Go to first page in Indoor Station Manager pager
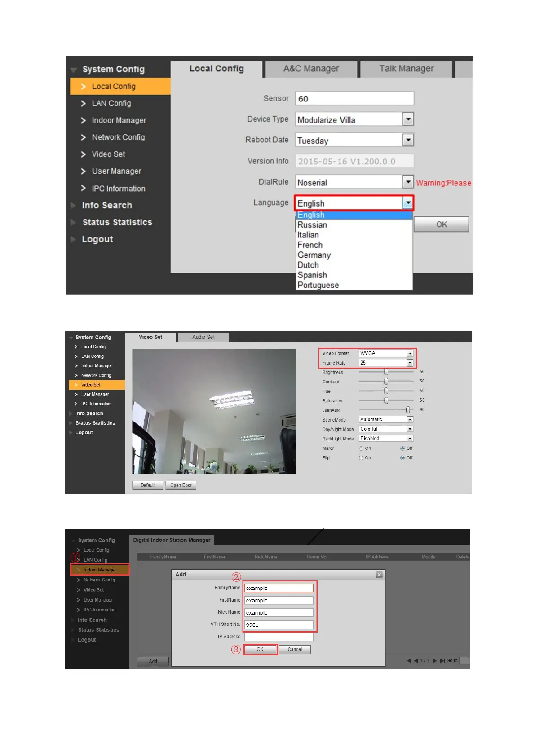 tap(408, 661)
